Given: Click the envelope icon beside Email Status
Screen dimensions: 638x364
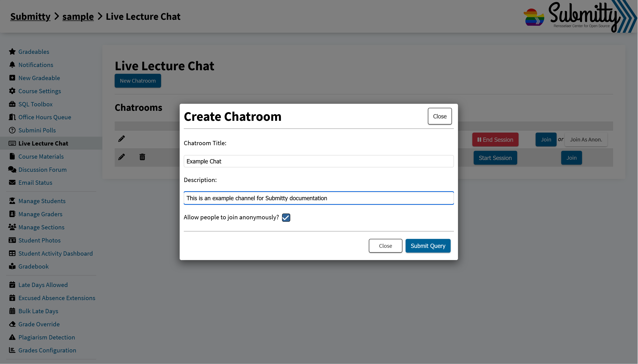Looking at the screenshot, I should [x=12, y=182].
